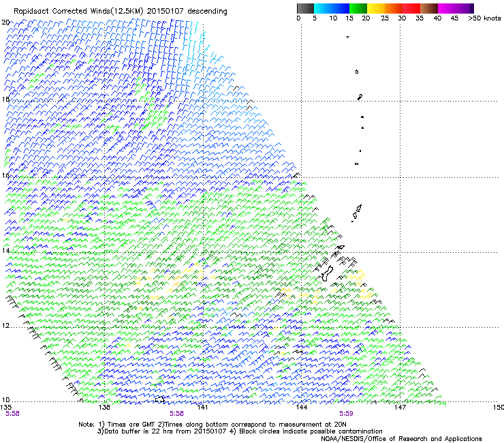Screen dimensions: 504x443
Task: Click the northernmost island dot near 20N
Action: 347,37
